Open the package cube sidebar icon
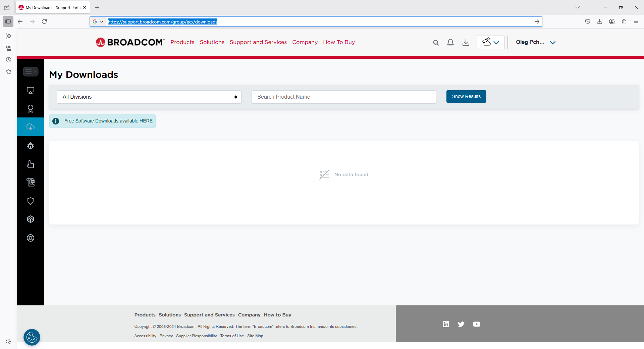This screenshot has width=644, height=349. (31, 219)
